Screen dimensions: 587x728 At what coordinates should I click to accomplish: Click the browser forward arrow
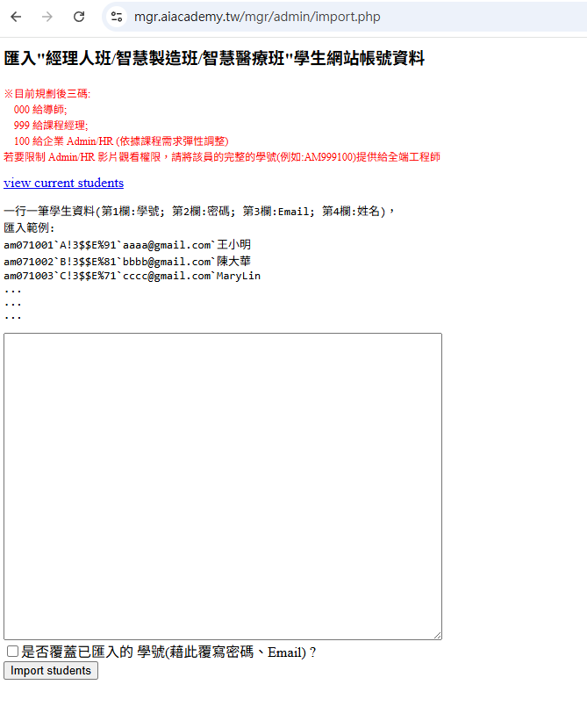47,17
